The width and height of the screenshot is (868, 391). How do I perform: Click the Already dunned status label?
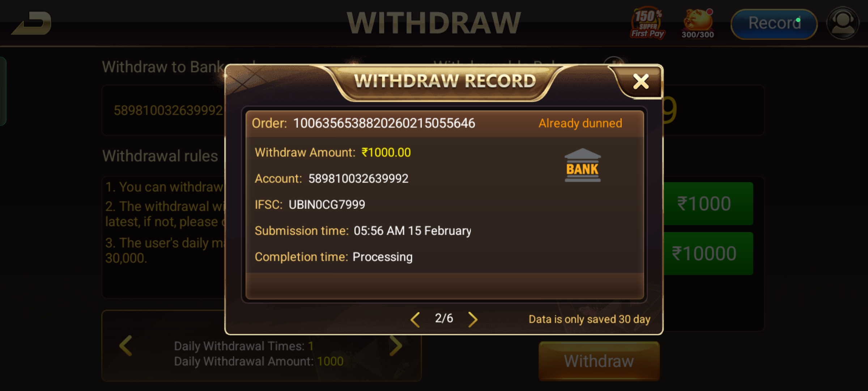580,123
